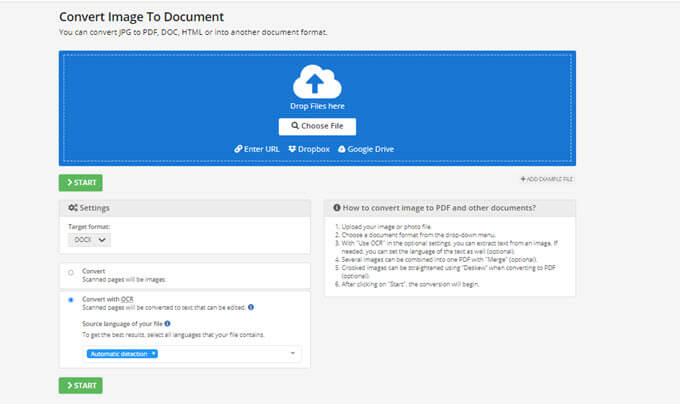
Task: Click the Enter URL text link
Action: [262, 149]
